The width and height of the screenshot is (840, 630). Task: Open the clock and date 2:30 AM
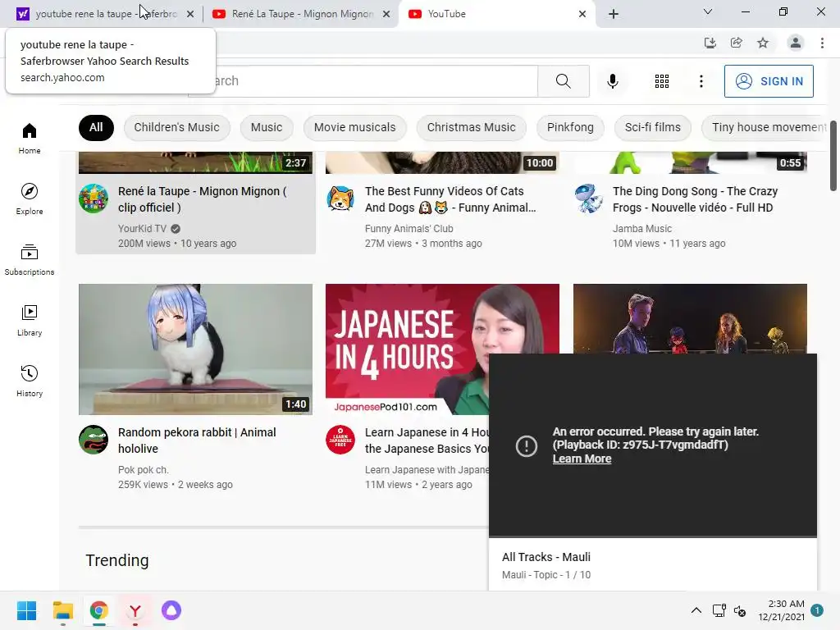coord(781,610)
